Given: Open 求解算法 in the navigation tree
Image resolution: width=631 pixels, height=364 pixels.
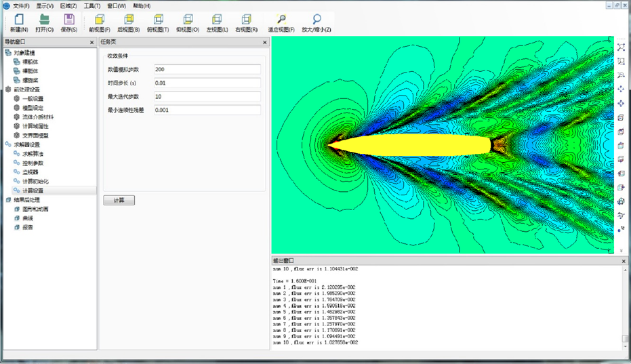Looking at the screenshot, I should 33,154.
